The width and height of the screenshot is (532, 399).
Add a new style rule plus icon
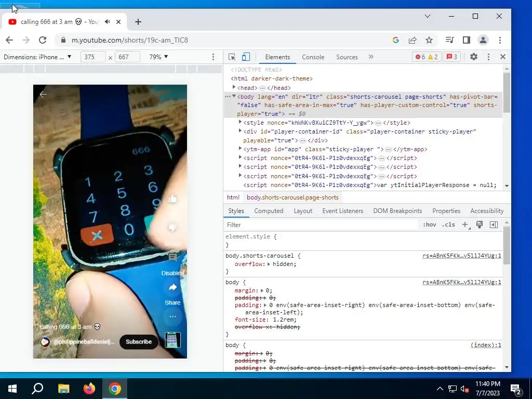pyautogui.click(x=465, y=224)
